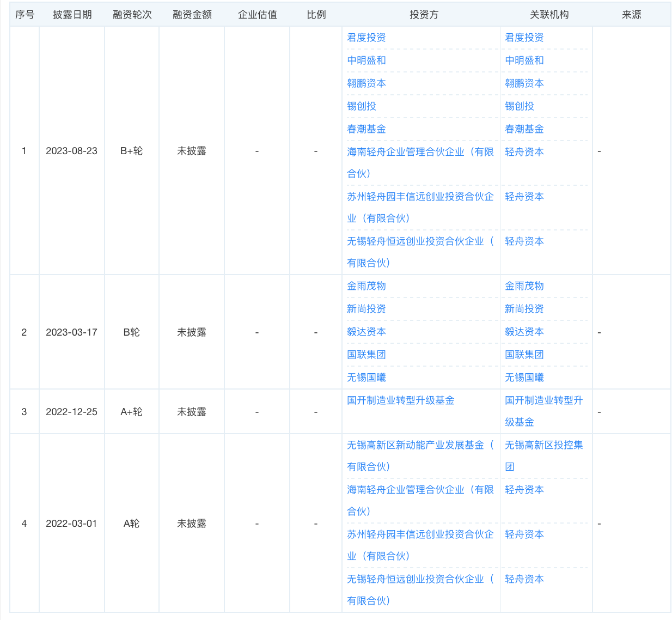This screenshot has height=620, width=672.
Task: Open 轻舟资本 beside 苏州轻舟园丰 in A轮 row
Action: [x=524, y=534]
